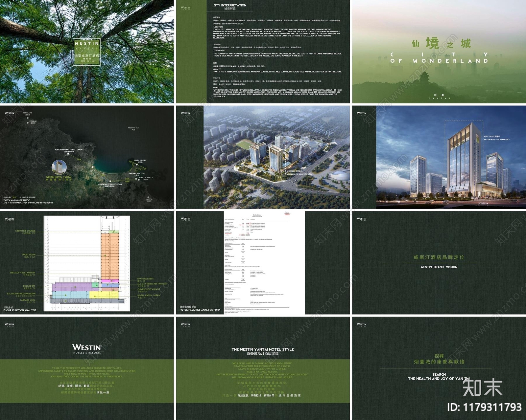Click the 仙境之城 title text
Image resolution: width=526 pixels, height=420 pixels.
coord(441,43)
